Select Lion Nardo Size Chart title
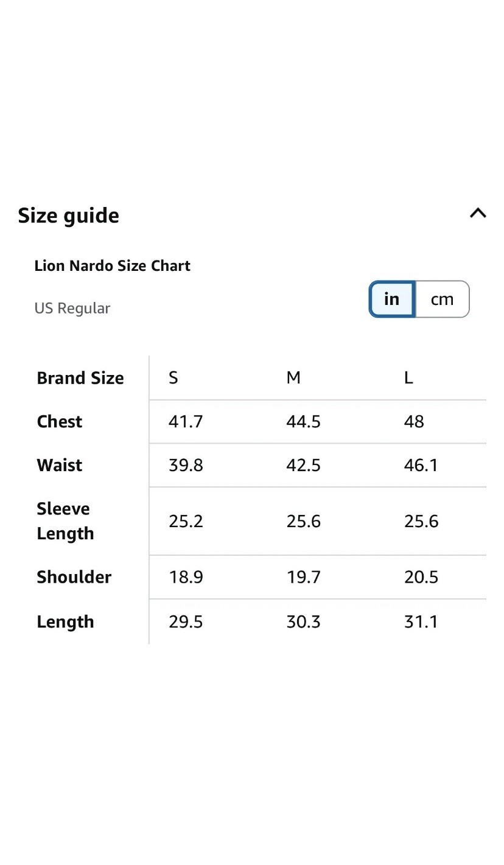Image resolution: width=504 pixels, height=865 pixels. [113, 266]
